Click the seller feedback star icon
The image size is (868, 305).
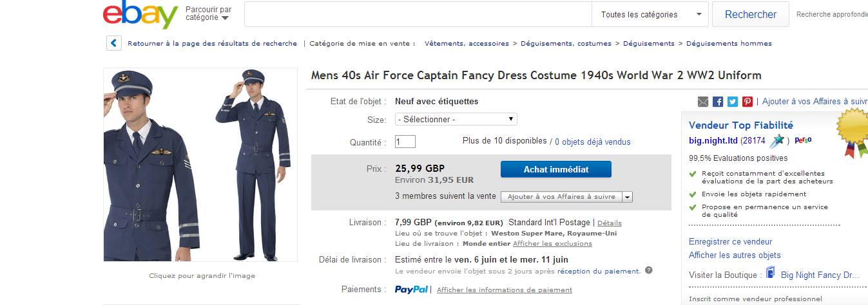pos(778,140)
